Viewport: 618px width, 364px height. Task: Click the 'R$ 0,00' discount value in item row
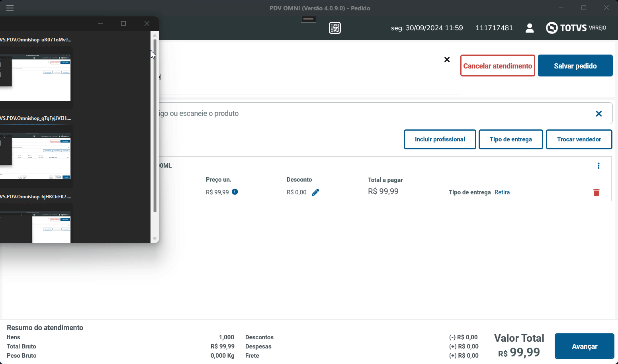[297, 192]
